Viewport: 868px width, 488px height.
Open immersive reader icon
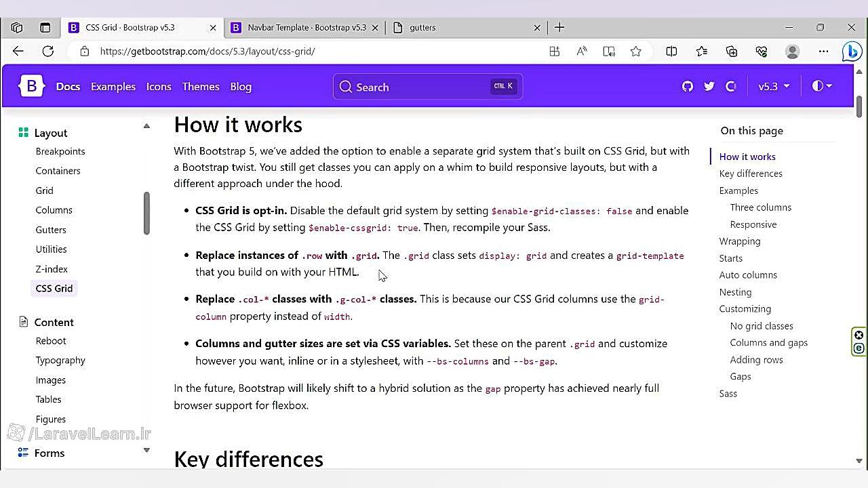pyautogui.click(x=608, y=51)
